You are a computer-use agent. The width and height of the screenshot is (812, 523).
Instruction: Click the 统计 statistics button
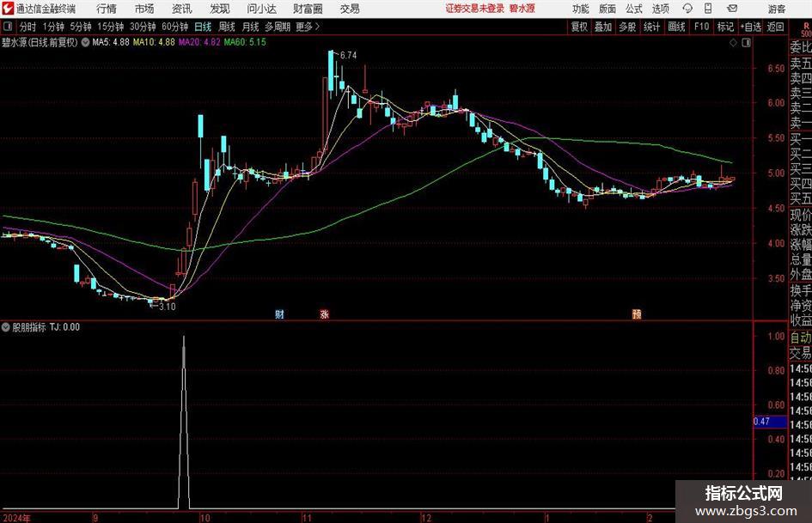652,27
